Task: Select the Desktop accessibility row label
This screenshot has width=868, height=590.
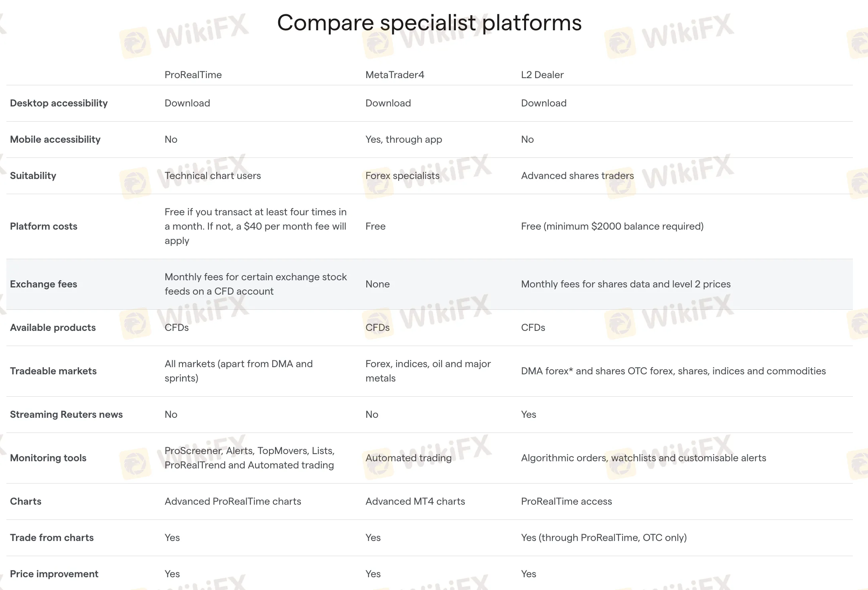Action: tap(59, 103)
